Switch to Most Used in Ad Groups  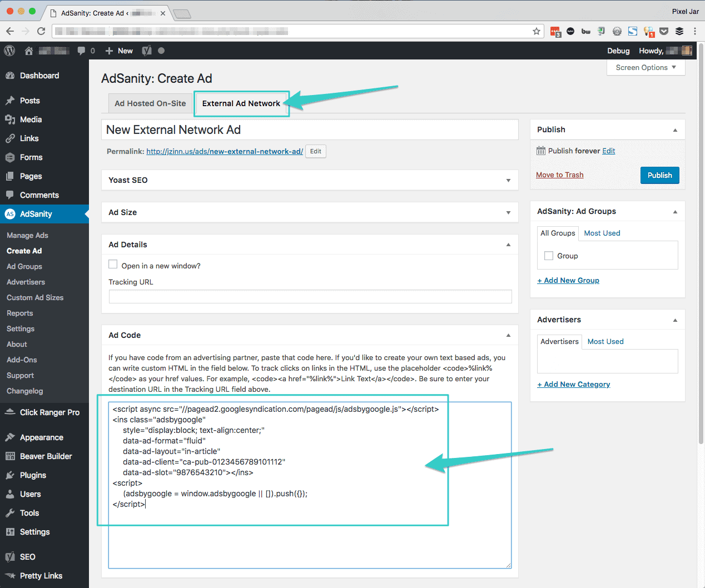click(x=602, y=233)
